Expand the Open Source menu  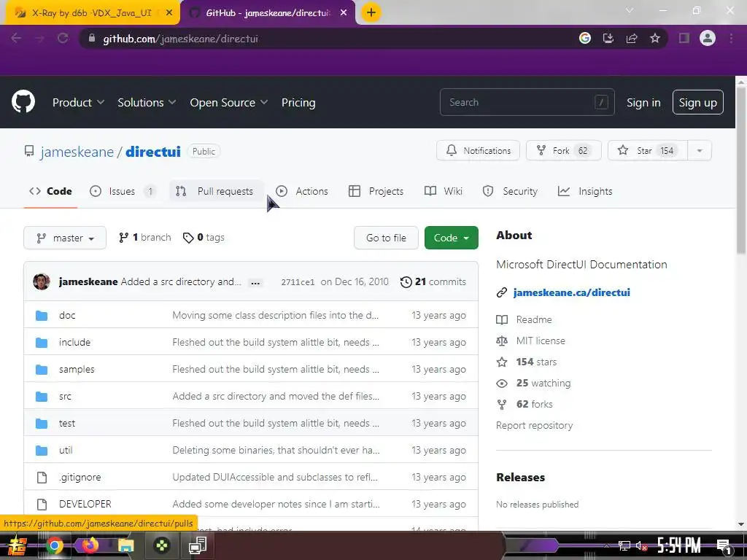[228, 102]
